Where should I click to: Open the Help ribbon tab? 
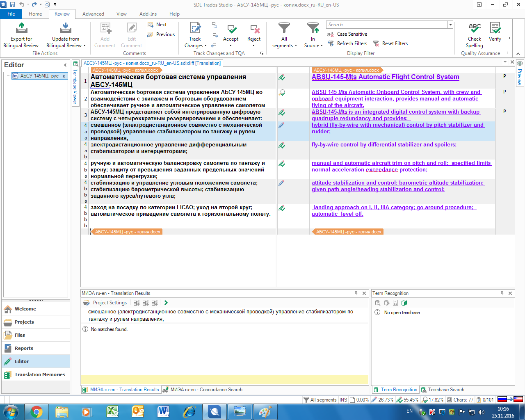pos(175,14)
